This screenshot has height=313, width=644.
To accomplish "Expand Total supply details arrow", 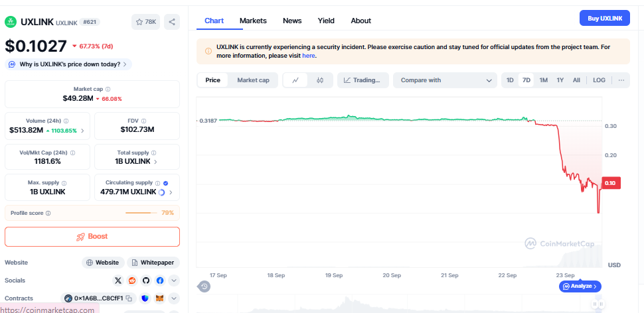I will pyautogui.click(x=155, y=162).
